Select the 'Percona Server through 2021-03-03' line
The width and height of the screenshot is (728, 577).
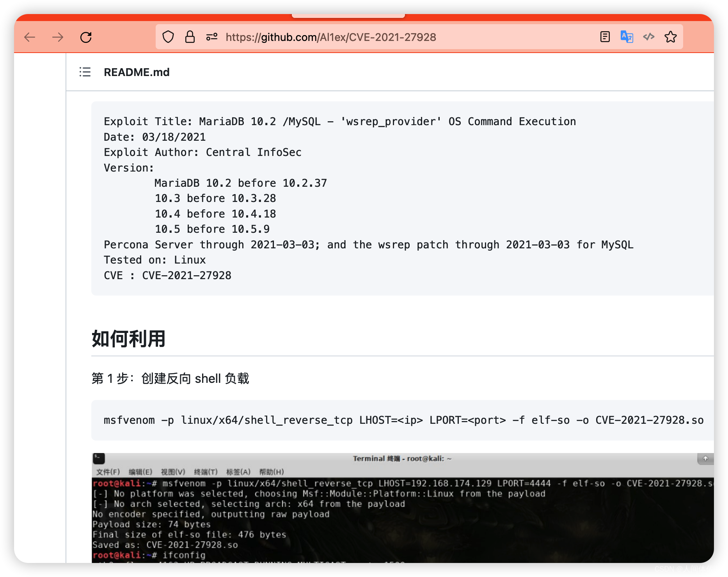point(369,245)
